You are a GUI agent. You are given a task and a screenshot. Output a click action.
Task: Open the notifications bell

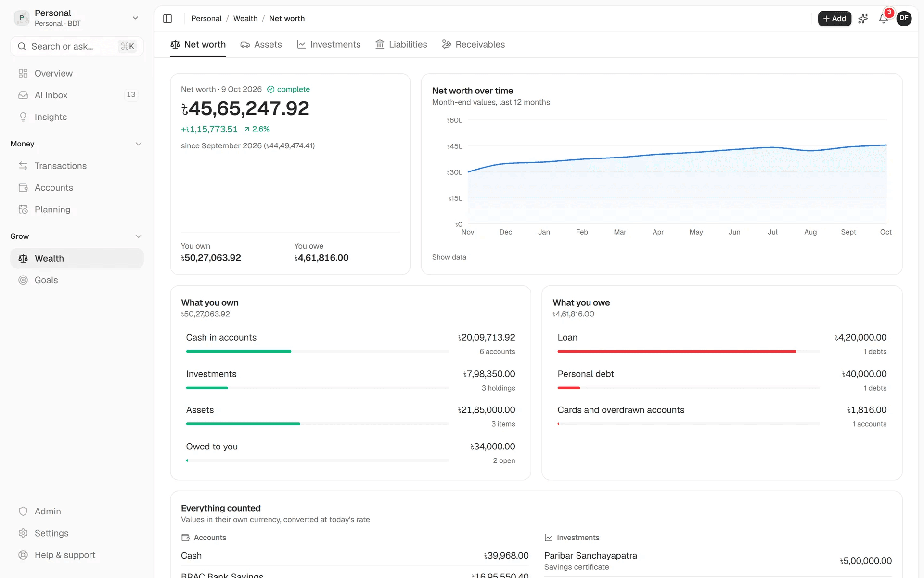[x=884, y=19]
